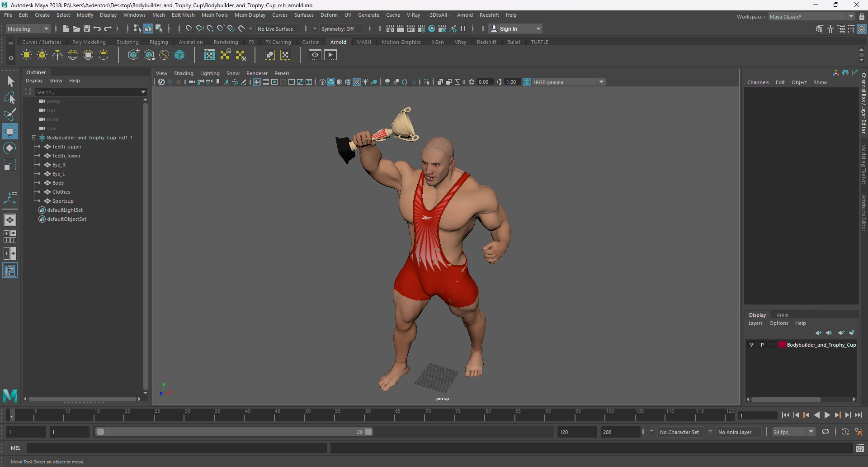Create a new scene with the toolbar icon
This screenshot has width=868, height=467.
point(66,29)
